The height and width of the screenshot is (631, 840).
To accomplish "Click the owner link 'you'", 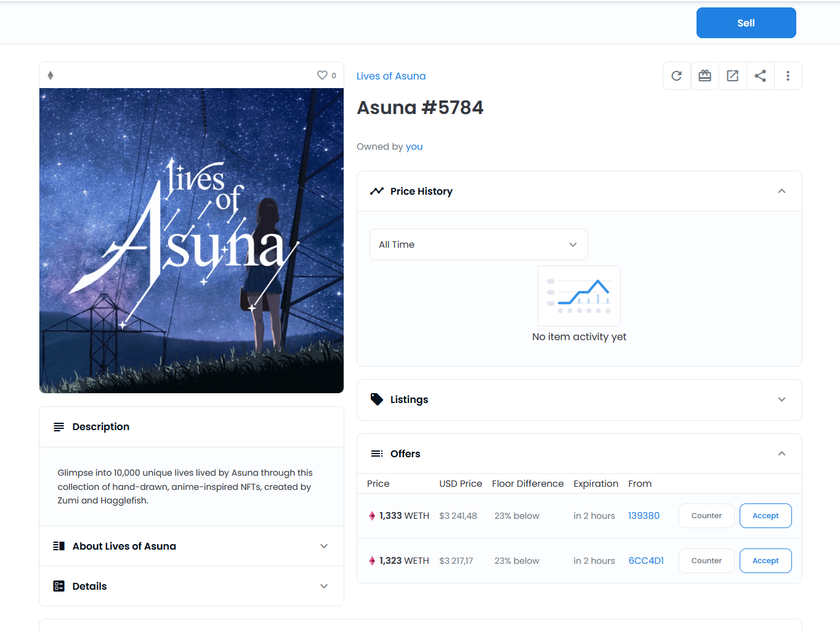I will pyautogui.click(x=414, y=147).
